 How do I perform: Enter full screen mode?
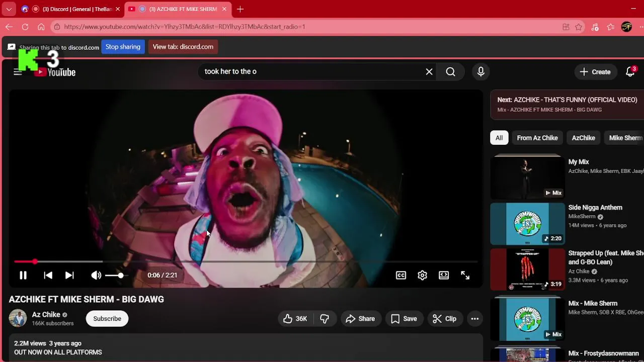465,275
